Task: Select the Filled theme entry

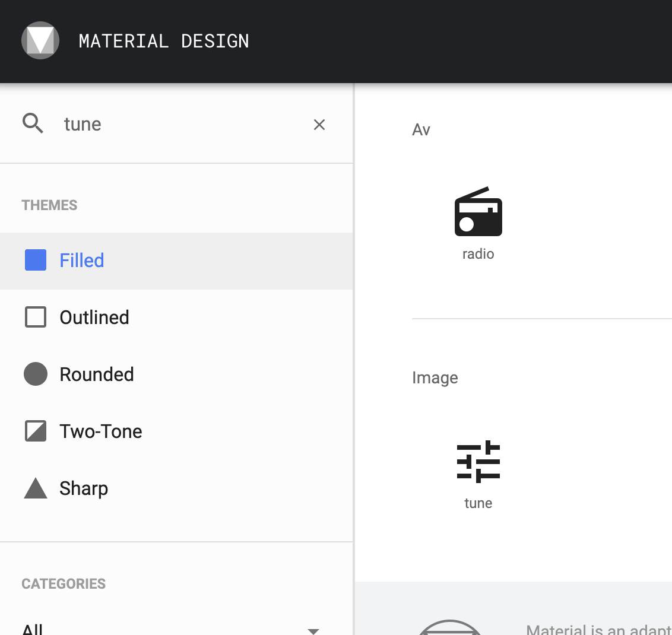Action: pyautogui.click(x=81, y=260)
